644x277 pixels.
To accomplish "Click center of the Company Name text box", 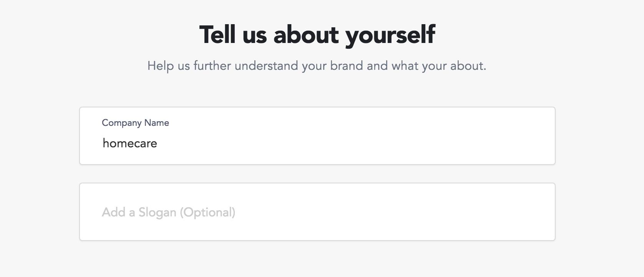I will [x=317, y=136].
